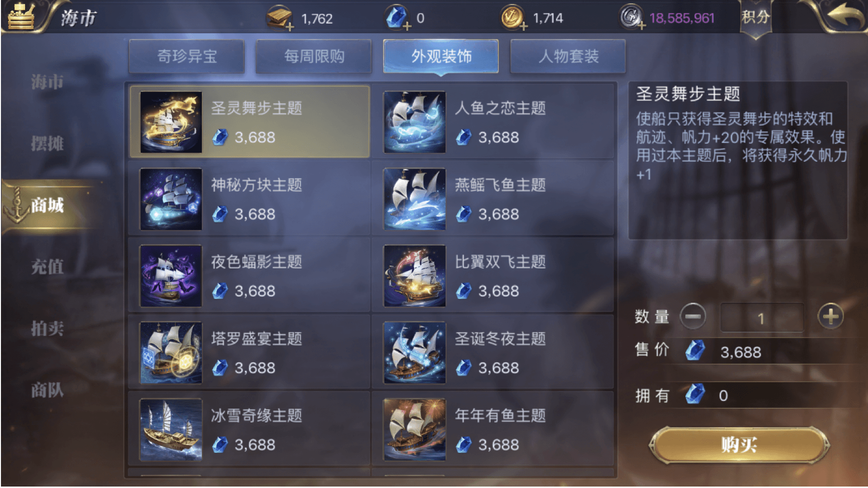The image size is (868, 488).
Task: Select 神秘方块主题 ship item
Action: tap(249, 199)
